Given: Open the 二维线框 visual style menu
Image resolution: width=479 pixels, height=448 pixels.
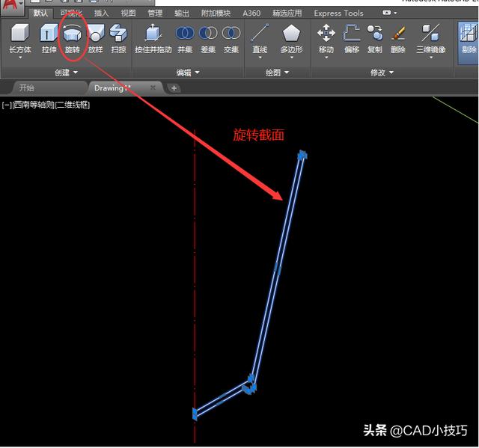Looking at the screenshot, I should pos(73,105).
